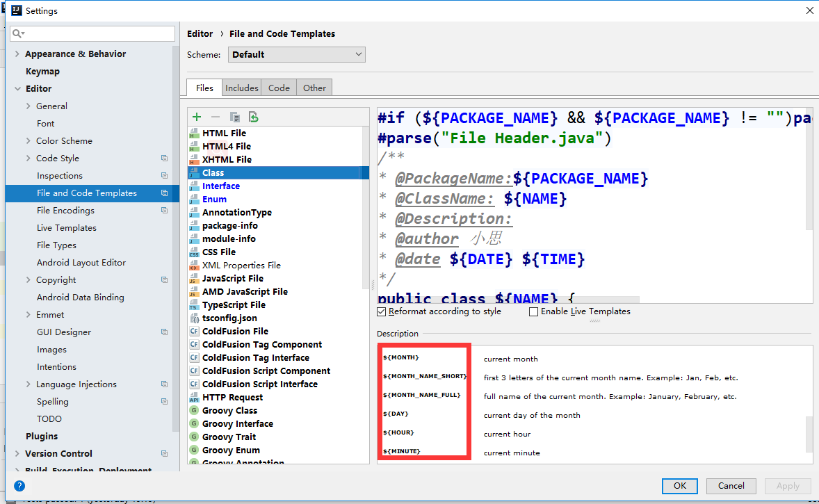The image size is (819, 504).
Task: Click the green plus Create Template icon
Action: coord(197,117)
